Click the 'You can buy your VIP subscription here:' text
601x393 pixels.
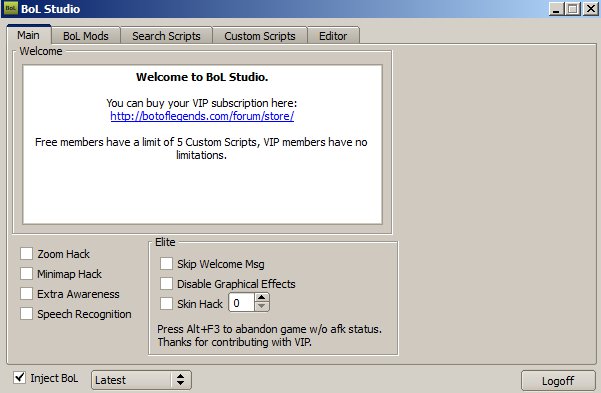(202, 103)
